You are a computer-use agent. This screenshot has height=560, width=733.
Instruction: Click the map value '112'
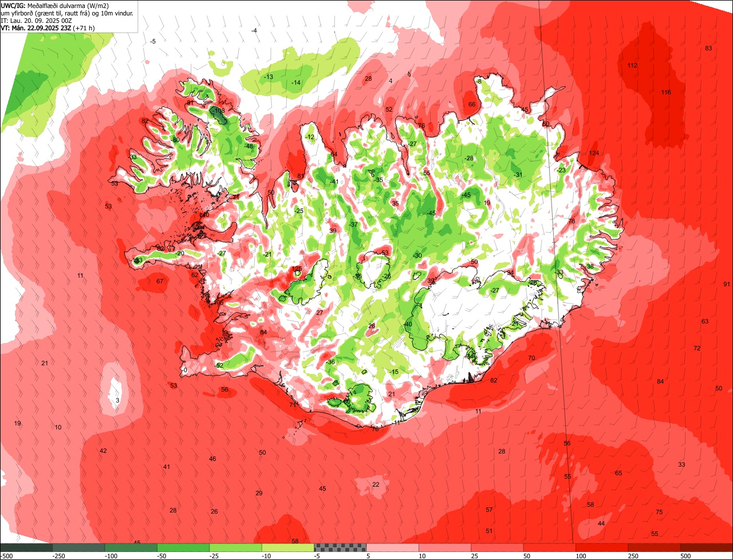coord(632,65)
